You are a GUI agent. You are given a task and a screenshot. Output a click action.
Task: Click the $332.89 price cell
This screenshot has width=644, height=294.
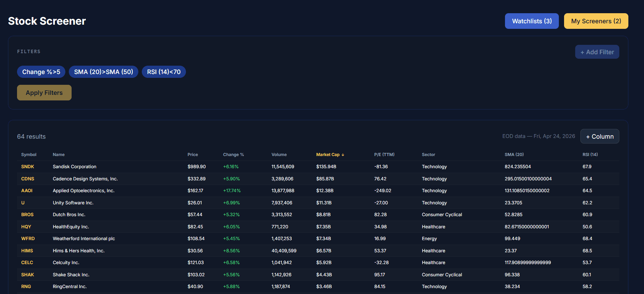197,179
